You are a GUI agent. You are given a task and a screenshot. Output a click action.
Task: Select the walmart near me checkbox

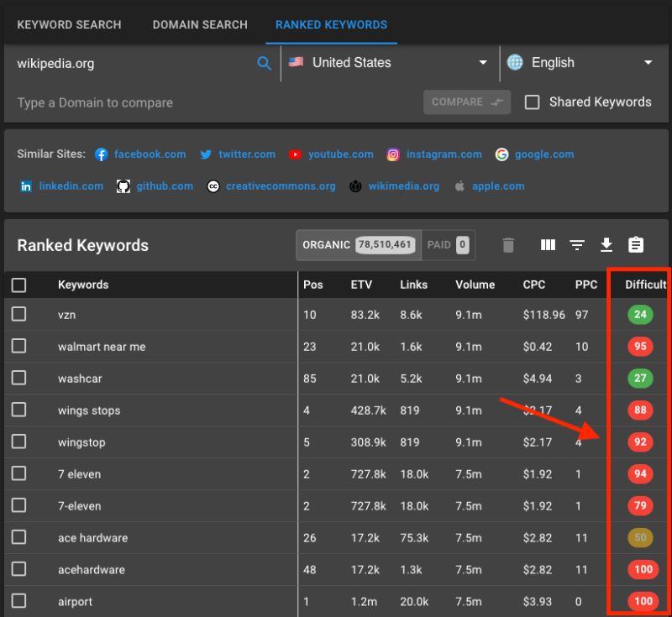(x=18, y=346)
